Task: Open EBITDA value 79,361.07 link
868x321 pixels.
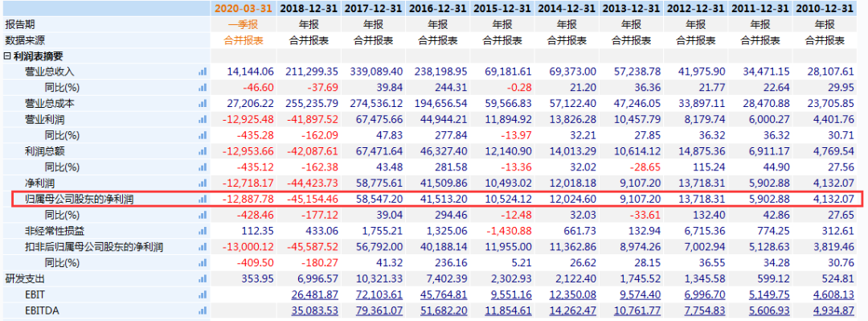Action: 379,311
